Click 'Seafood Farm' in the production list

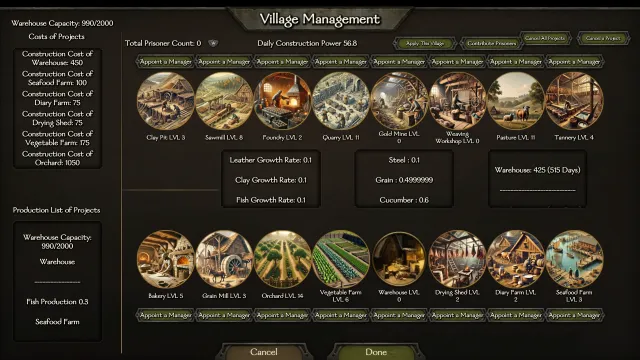[57, 322]
